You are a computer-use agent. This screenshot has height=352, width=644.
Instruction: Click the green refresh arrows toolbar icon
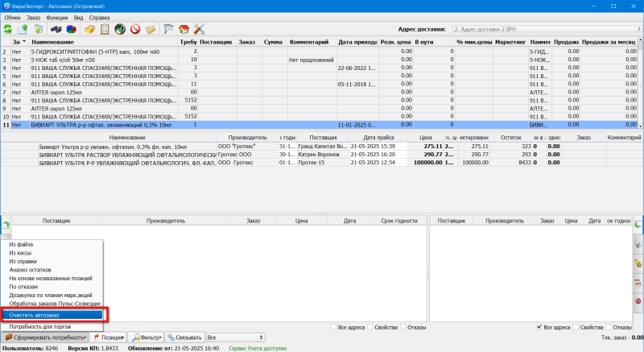[8, 29]
